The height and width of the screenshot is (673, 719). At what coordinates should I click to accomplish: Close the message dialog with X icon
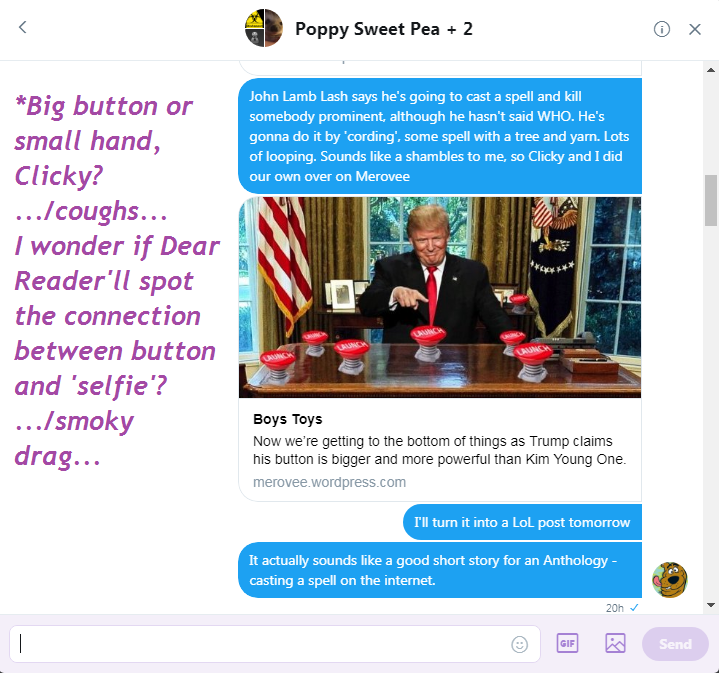[695, 29]
